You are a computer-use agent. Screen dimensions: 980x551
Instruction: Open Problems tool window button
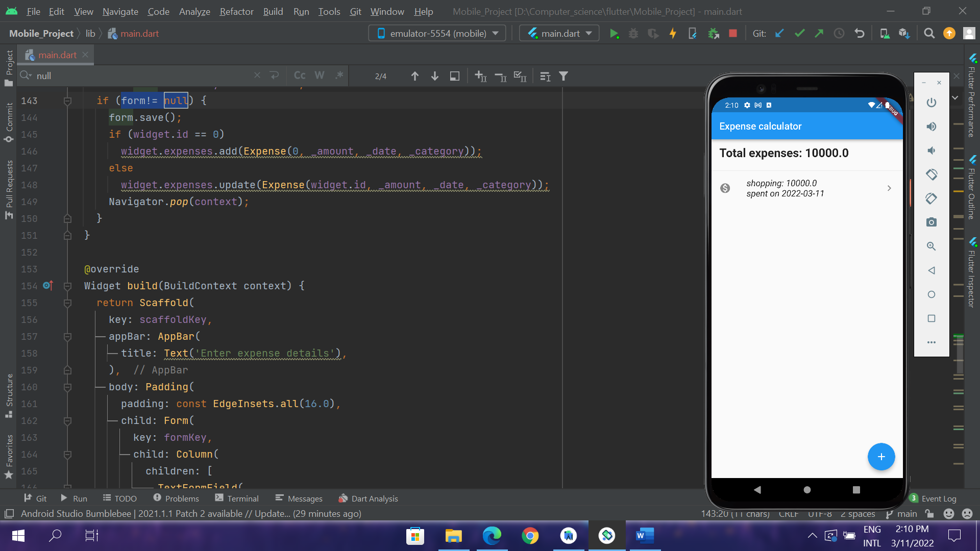176,498
